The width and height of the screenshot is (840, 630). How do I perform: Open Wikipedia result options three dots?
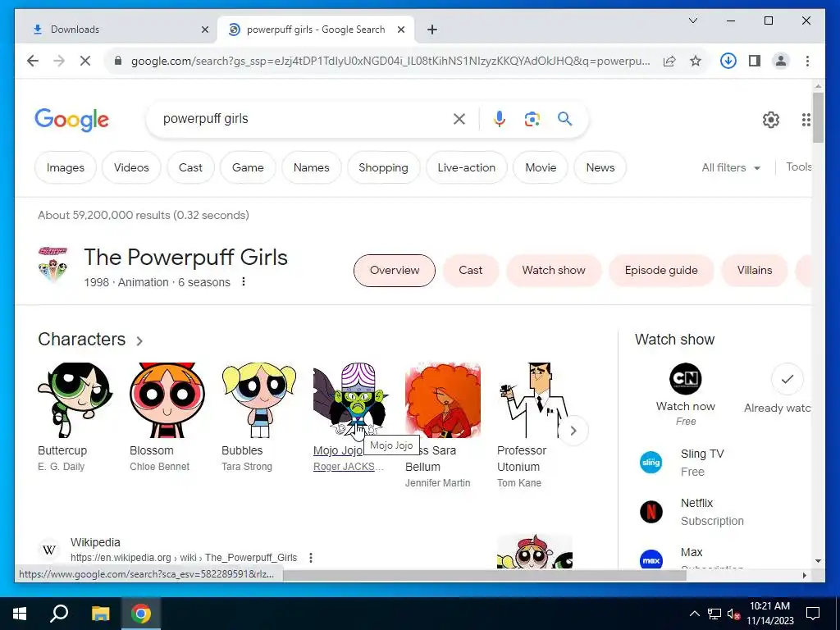coord(311,558)
